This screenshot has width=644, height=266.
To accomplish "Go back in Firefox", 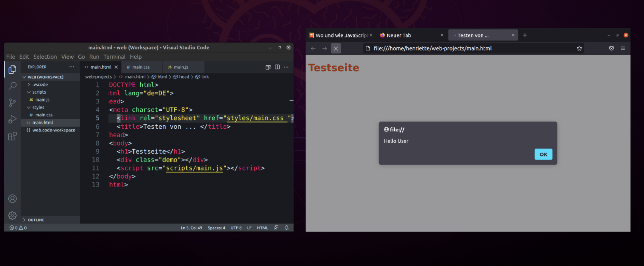I will 313,49.
